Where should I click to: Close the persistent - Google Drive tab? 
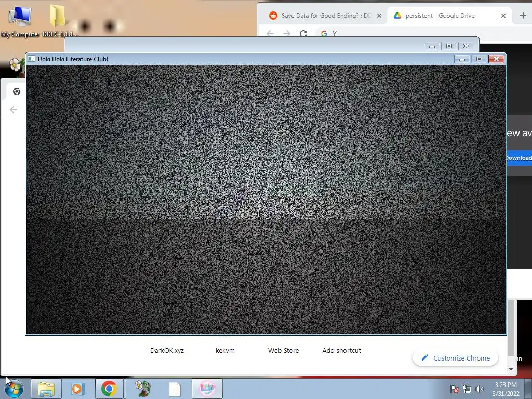pyautogui.click(x=503, y=16)
